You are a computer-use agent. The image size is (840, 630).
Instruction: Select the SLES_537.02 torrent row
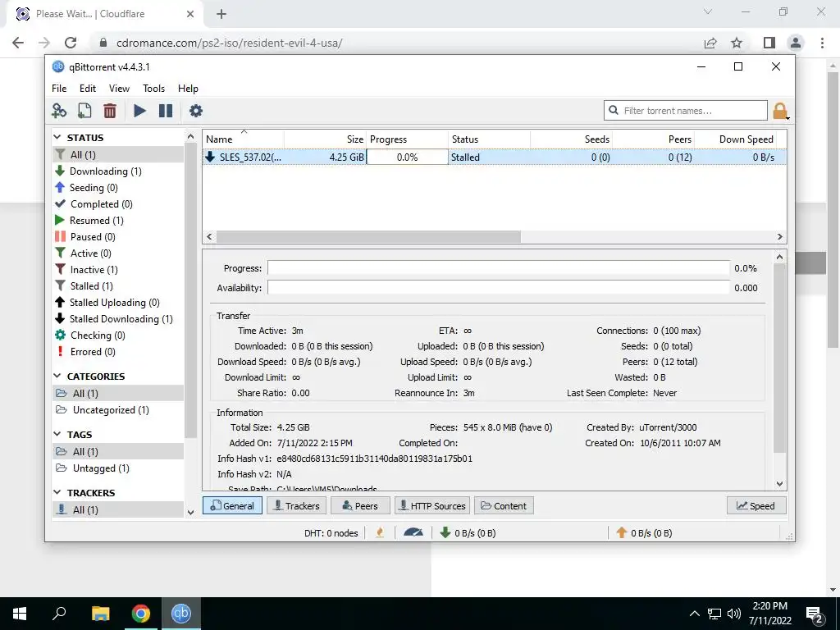(x=494, y=157)
